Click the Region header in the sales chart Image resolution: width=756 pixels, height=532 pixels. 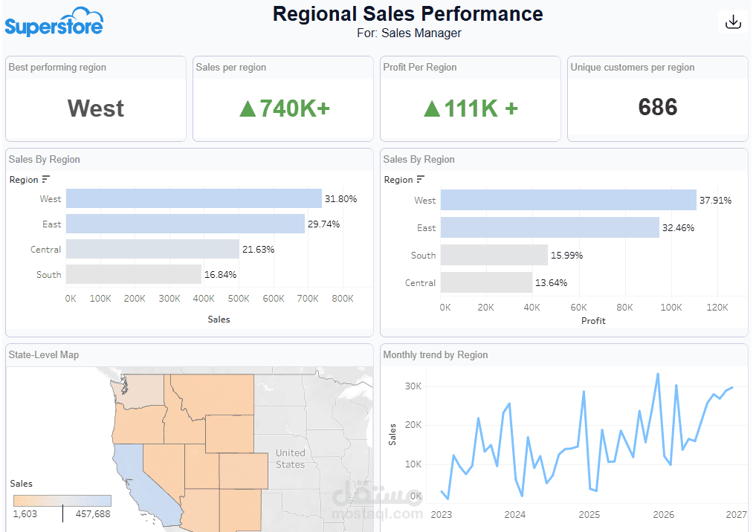(24, 180)
